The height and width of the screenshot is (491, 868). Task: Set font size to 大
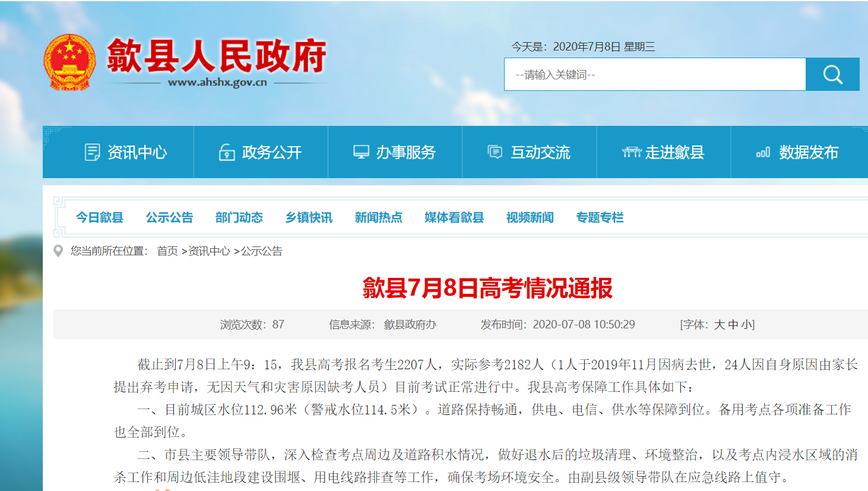(719, 325)
